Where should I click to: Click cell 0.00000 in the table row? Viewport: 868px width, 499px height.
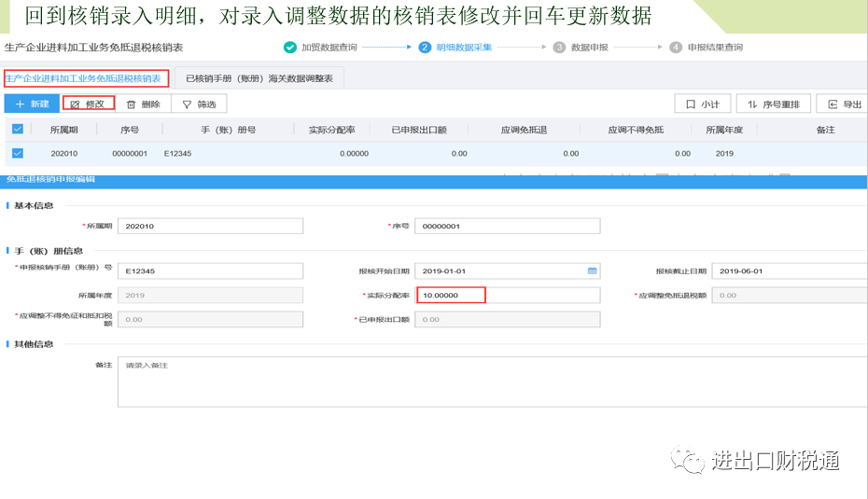[x=354, y=153]
